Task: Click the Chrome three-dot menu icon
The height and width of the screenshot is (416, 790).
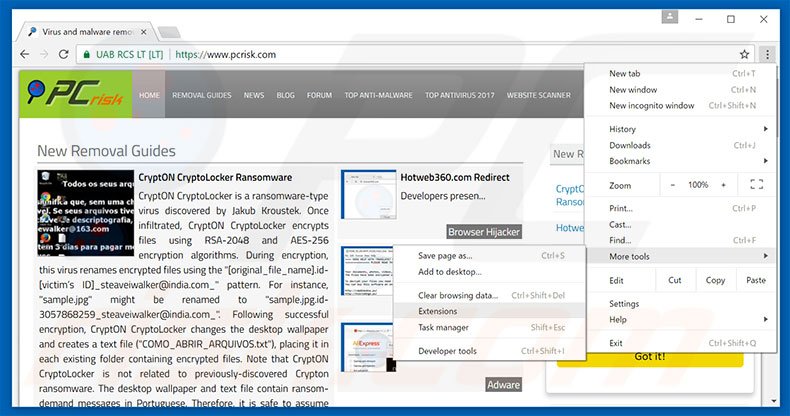Action: tap(767, 54)
